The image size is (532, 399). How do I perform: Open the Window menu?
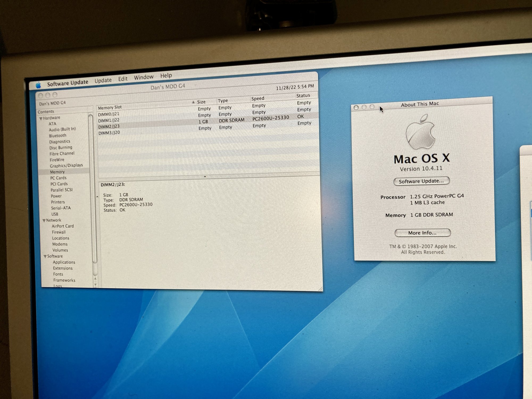[144, 77]
